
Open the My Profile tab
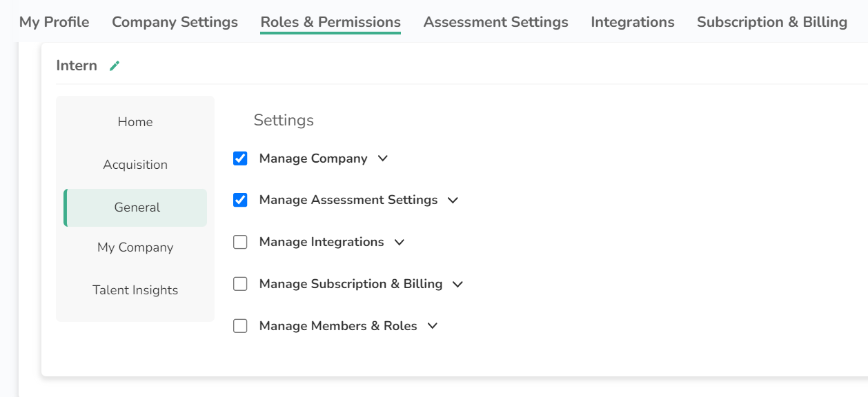tap(54, 22)
